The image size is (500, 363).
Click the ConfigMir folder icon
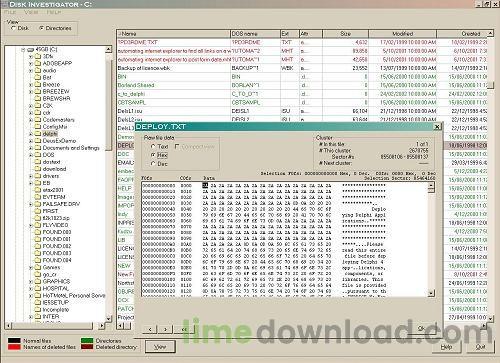click(x=38, y=127)
